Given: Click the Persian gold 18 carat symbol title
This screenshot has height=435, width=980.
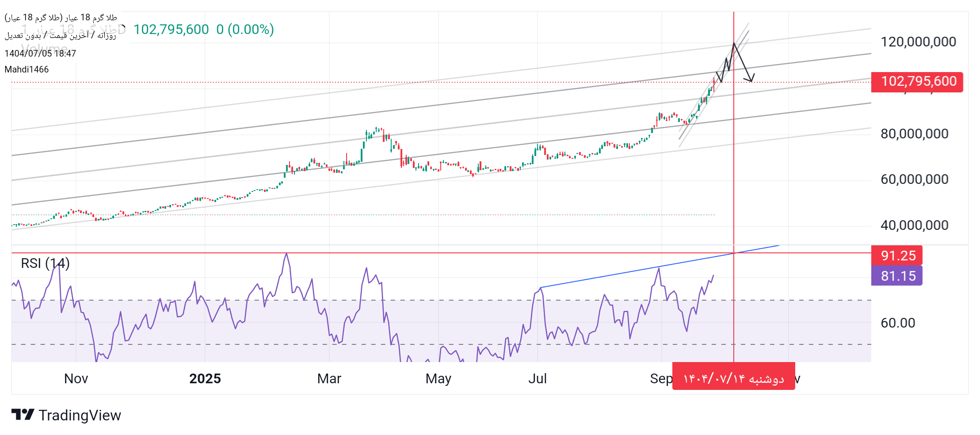Looking at the screenshot, I should 61,17.
